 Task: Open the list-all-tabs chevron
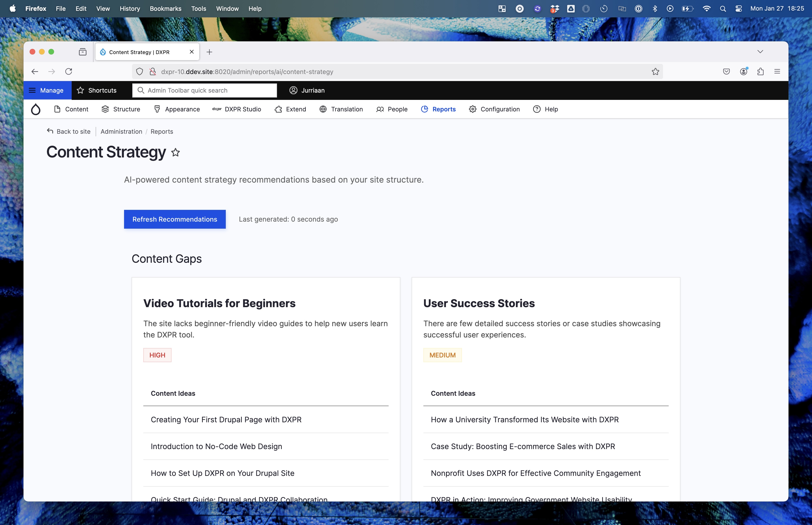[760, 51]
